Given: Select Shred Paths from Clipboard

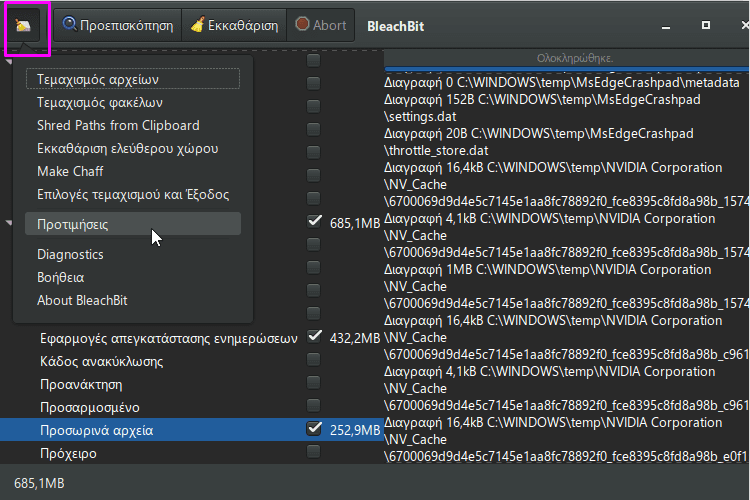Looking at the screenshot, I should point(132,125).
